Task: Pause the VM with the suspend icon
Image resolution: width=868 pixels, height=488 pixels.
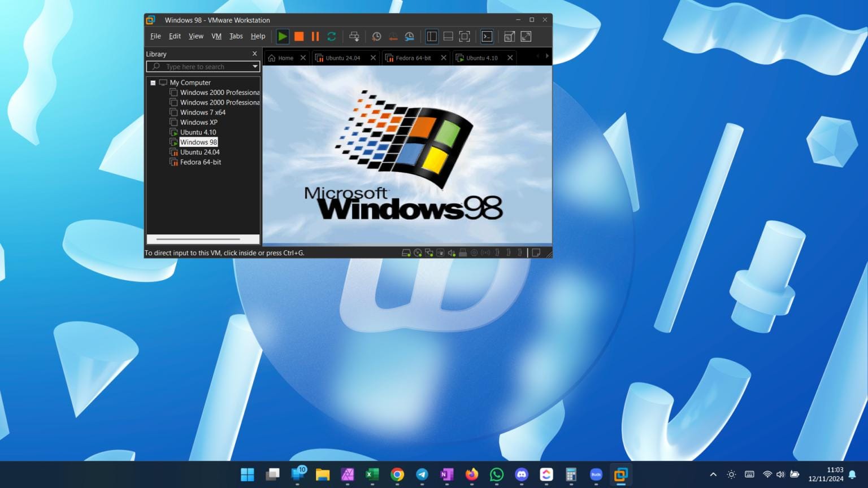Action: 315,37
